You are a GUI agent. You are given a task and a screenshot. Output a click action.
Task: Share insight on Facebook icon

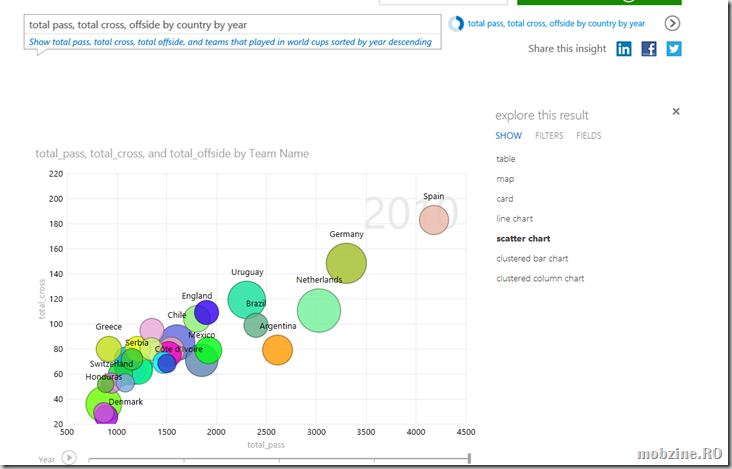(649, 49)
